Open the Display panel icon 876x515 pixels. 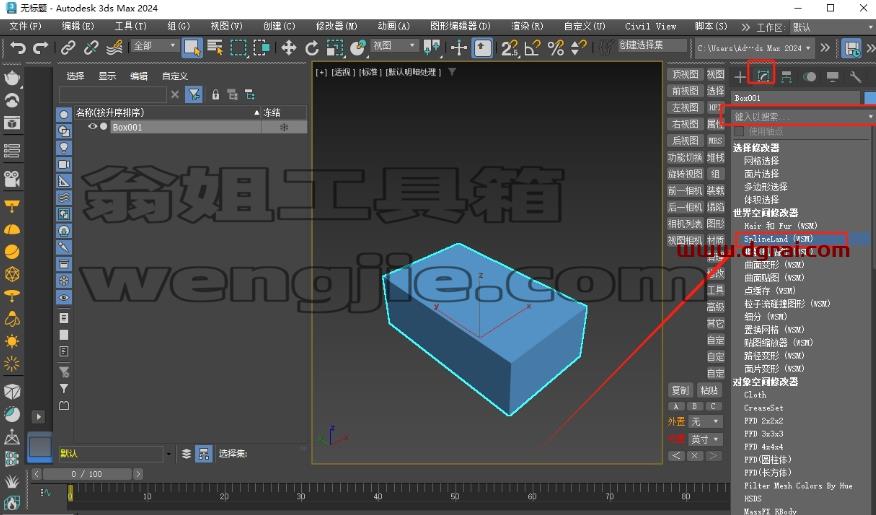coord(832,77)
